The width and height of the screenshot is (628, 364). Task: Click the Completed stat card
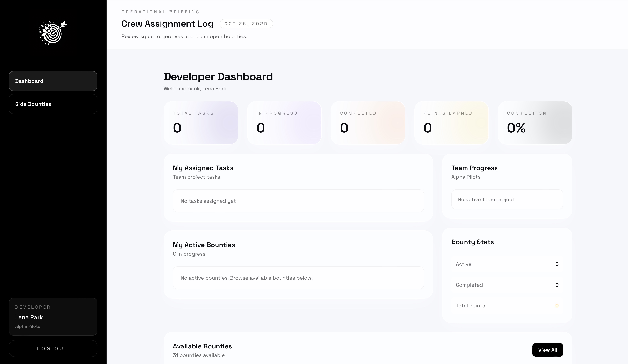point(368,123)
